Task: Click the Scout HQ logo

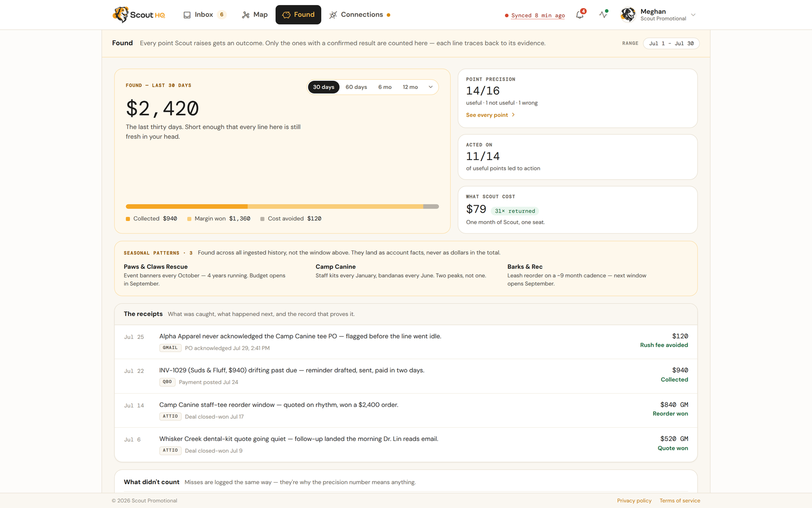Action: point(139,15)
